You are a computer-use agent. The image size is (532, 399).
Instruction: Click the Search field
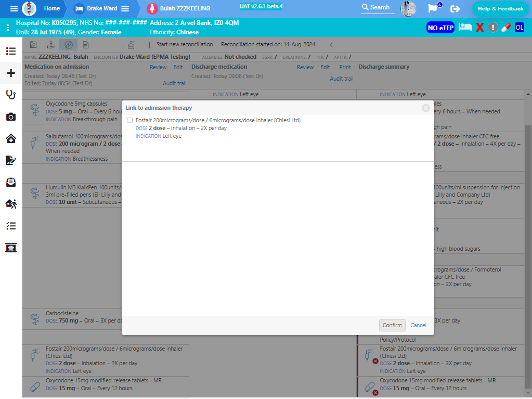tap(378, 7)
